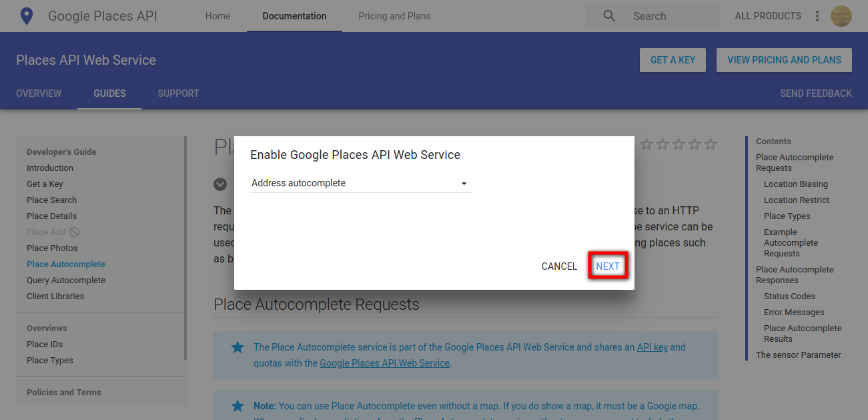Viewport: 868px width, 420px height.
Task: Click the star icon beside the Note notice
Action: point(238,406)
